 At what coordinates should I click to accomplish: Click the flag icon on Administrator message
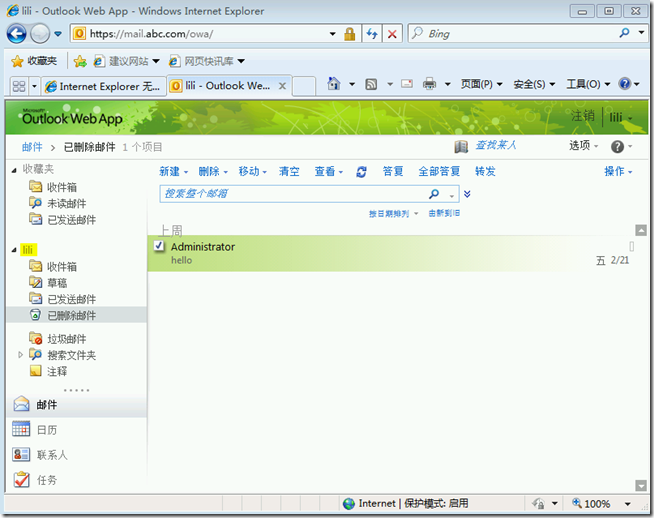pyautogui.click(x=631, y=246)
